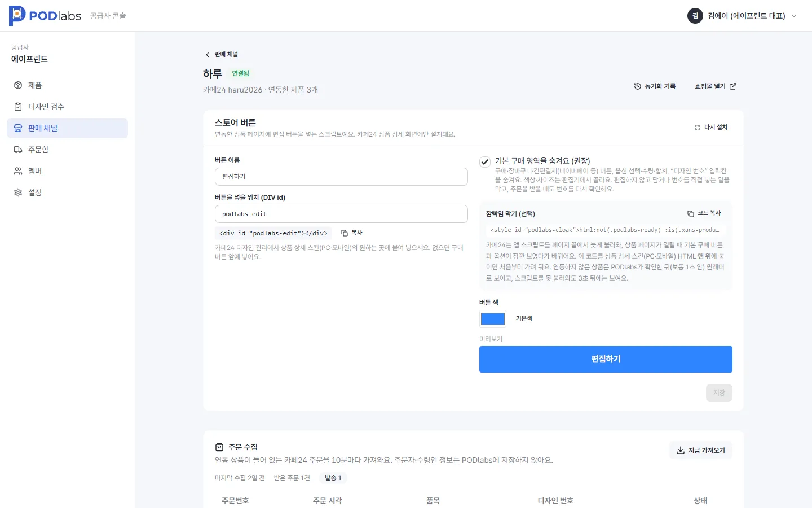
Task: Reset color with 기본색 button
Action: [524, 319]
